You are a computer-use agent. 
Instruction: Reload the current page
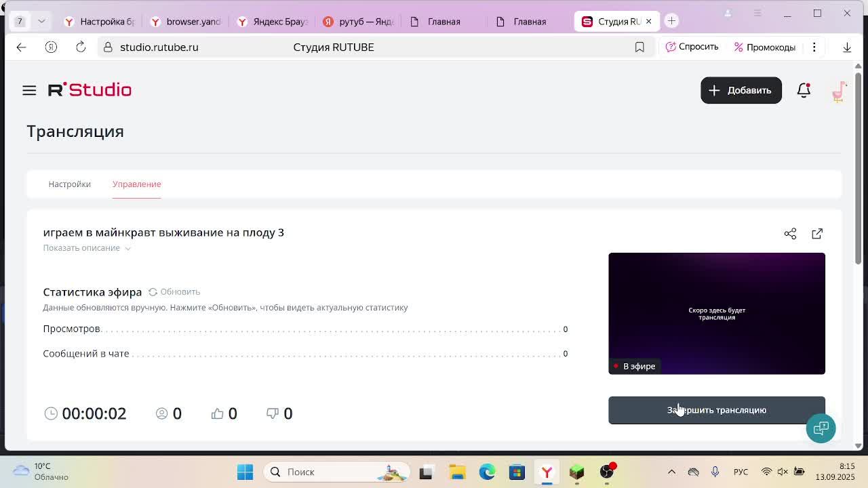click(81, 47)
